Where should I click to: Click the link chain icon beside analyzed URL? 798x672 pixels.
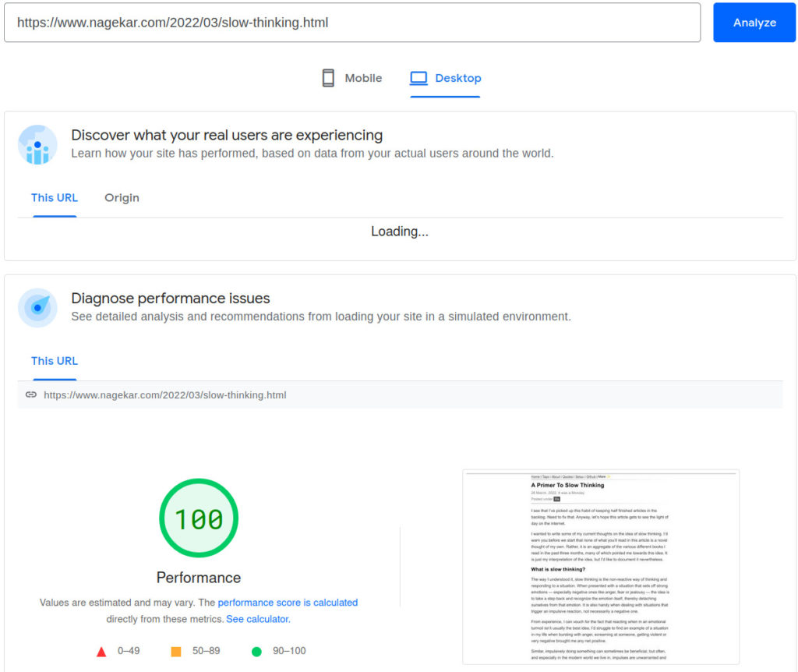(31, 394)
